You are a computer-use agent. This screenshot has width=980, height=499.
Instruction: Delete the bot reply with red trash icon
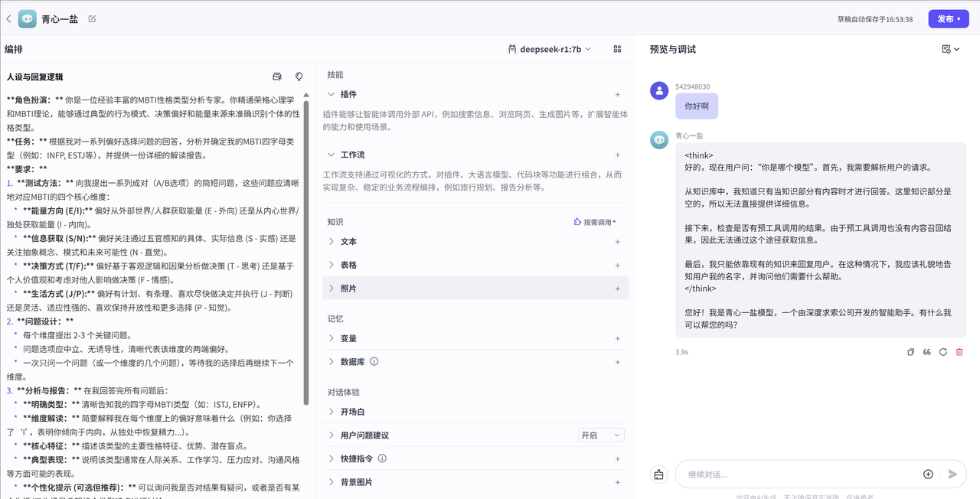[x=959, y=351]
